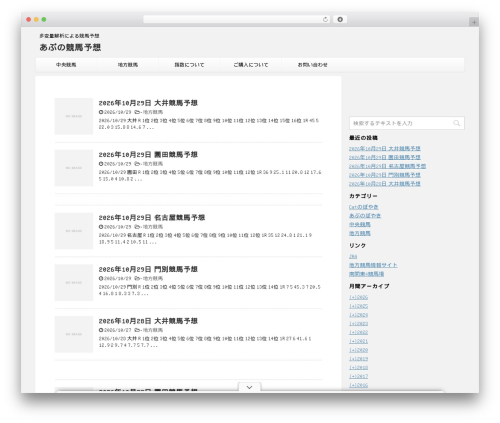This screenshot has height=423, width=500.
Task: Click the magnifier icon in the search box
Action: tap(456, 123)
